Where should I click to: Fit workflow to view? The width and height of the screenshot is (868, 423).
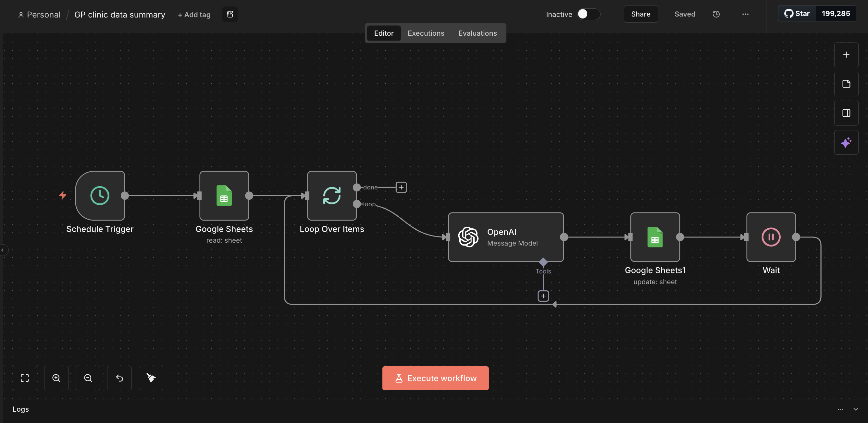click(25, 378)
